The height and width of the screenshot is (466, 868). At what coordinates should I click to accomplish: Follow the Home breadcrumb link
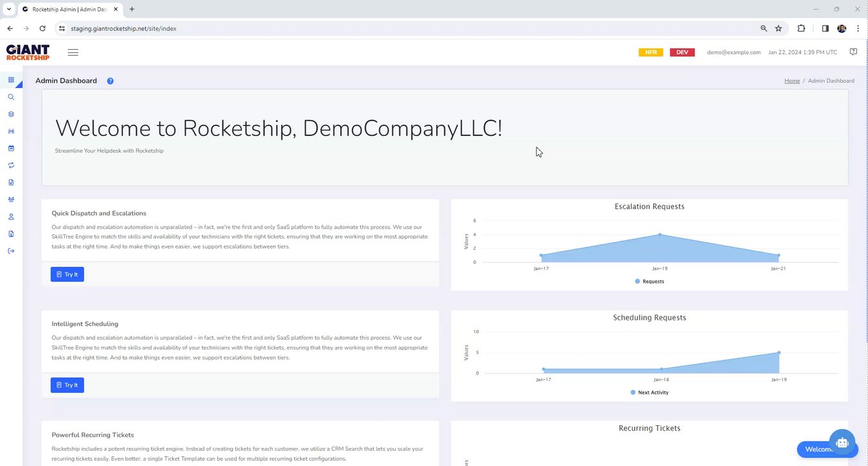pos(792,81)
